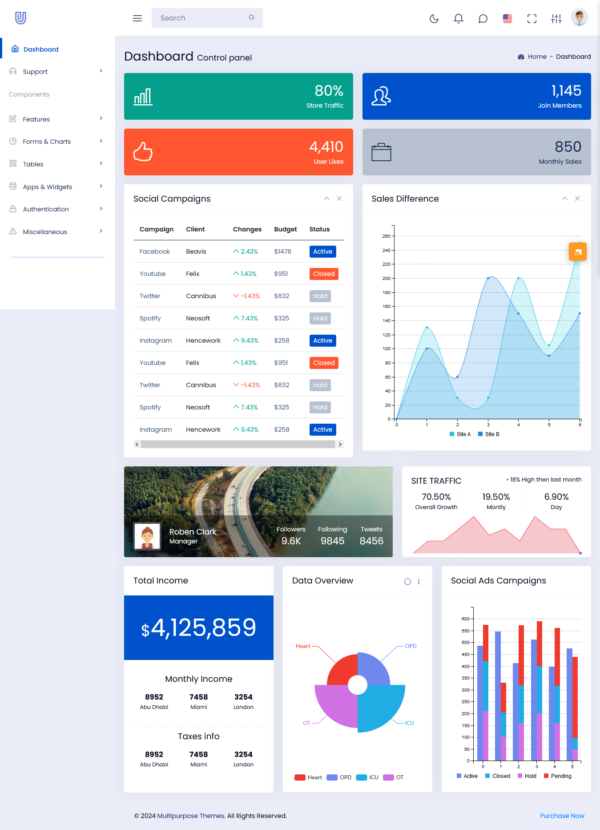Viewport: 600px width, 830px height.
Task: Click the Home breadcrumb link
Action: [537, 57]
